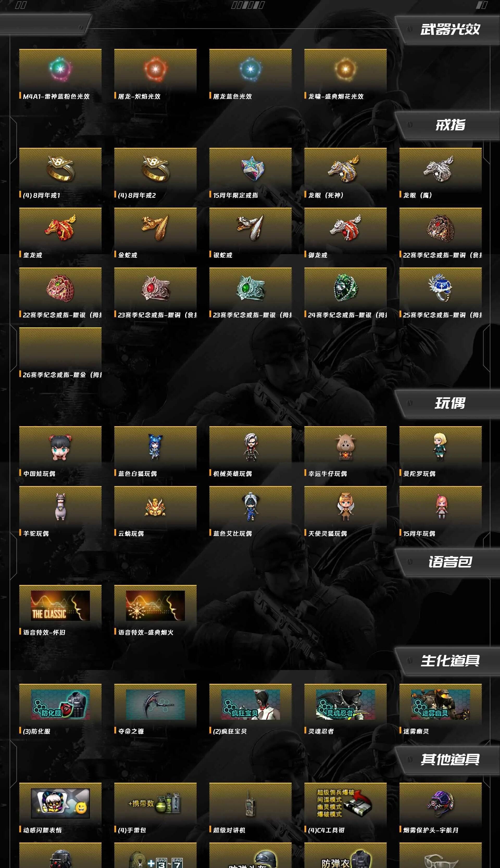Select the 中国娃玩偶 doll icon
The height and width of the screenshot is (868, 500).
click(60, 447)
